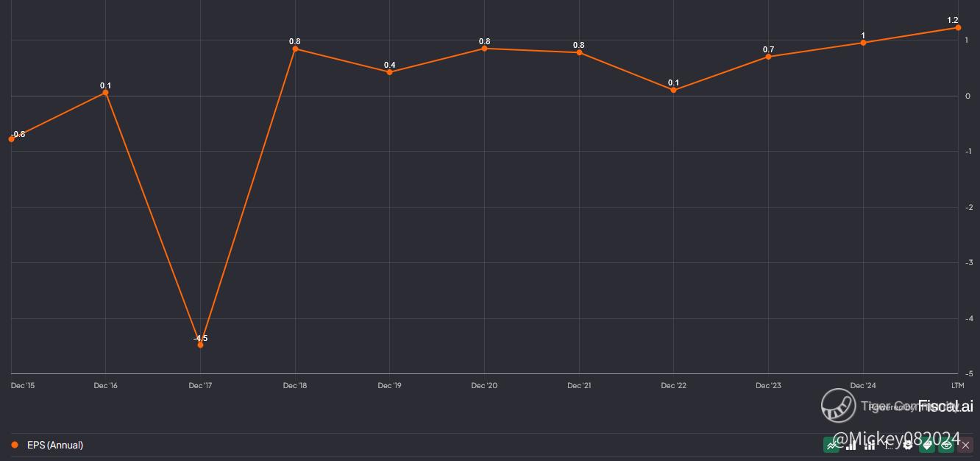Click the 0.4 value label
Viewport: 980px width, 461px height.
[389, 65]
